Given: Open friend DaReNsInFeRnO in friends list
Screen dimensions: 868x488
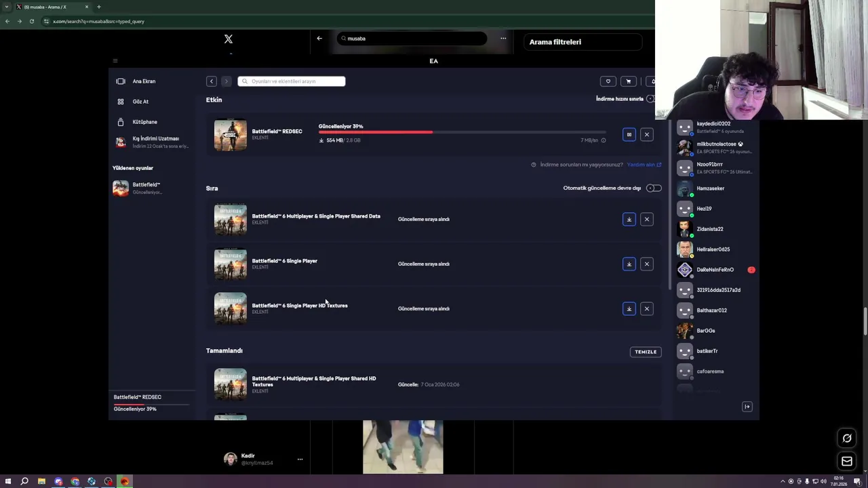Looking at the screenshot, I should 715,270.
